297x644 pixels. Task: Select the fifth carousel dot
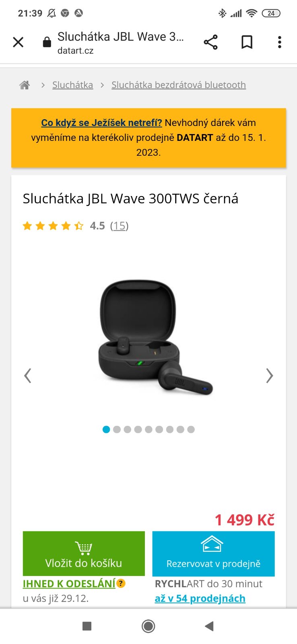[x=148, y=429]
